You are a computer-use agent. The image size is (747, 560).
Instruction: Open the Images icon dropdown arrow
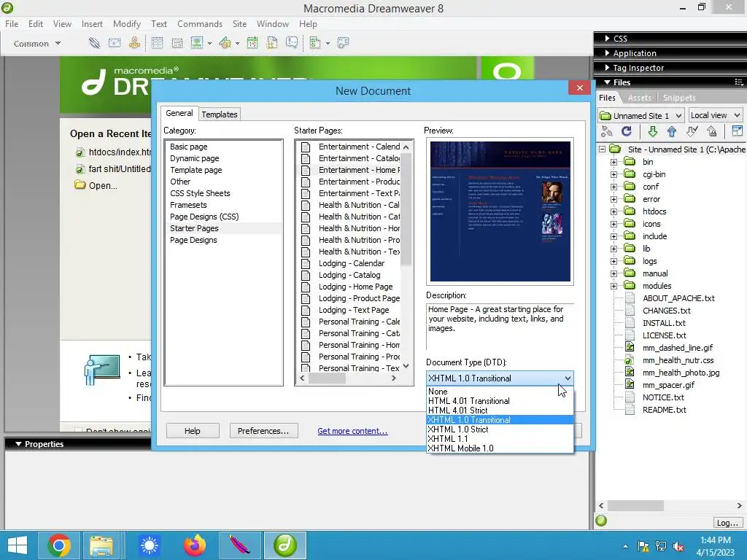209,43
